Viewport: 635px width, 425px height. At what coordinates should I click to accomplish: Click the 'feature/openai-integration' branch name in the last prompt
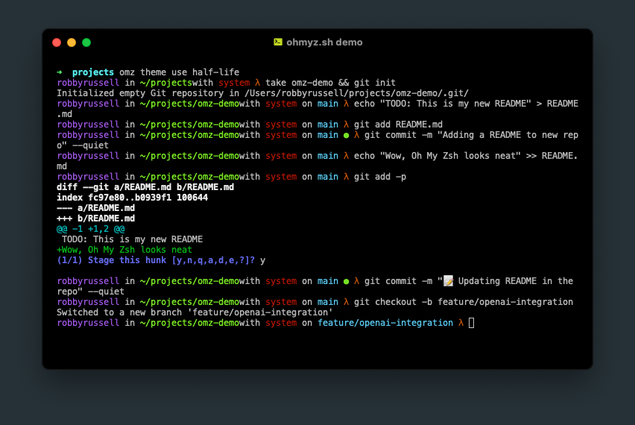386,323
